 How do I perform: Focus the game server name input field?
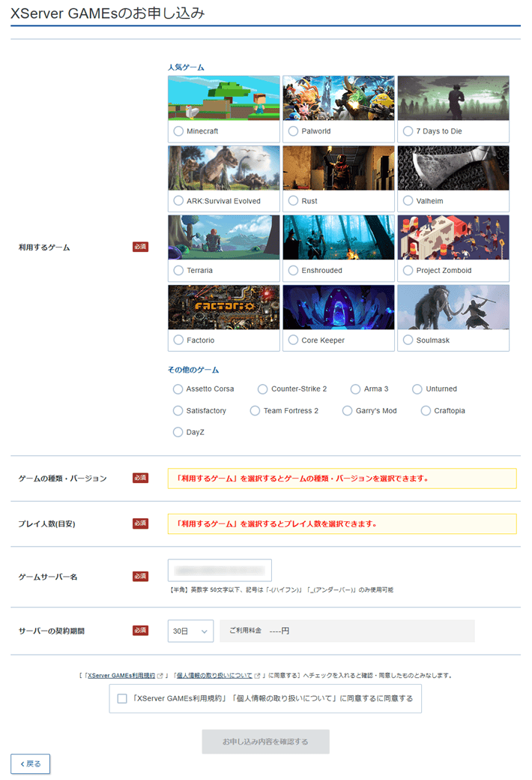pos(220,570)
